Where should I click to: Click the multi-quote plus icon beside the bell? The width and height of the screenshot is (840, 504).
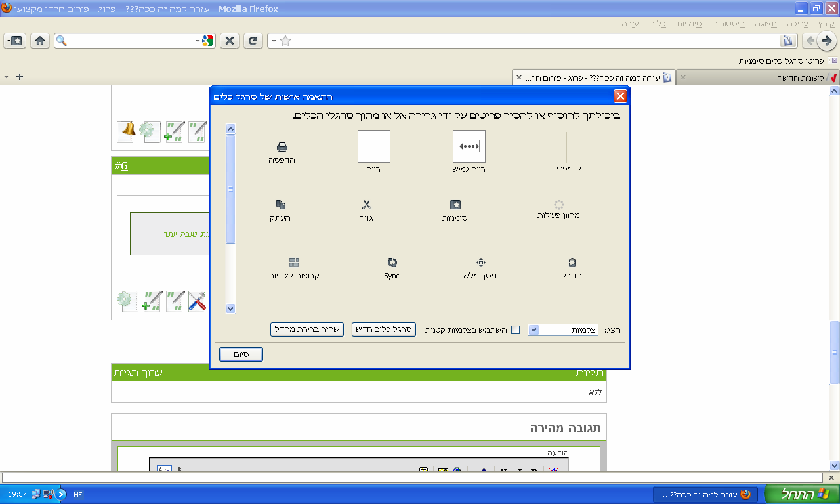174,131
